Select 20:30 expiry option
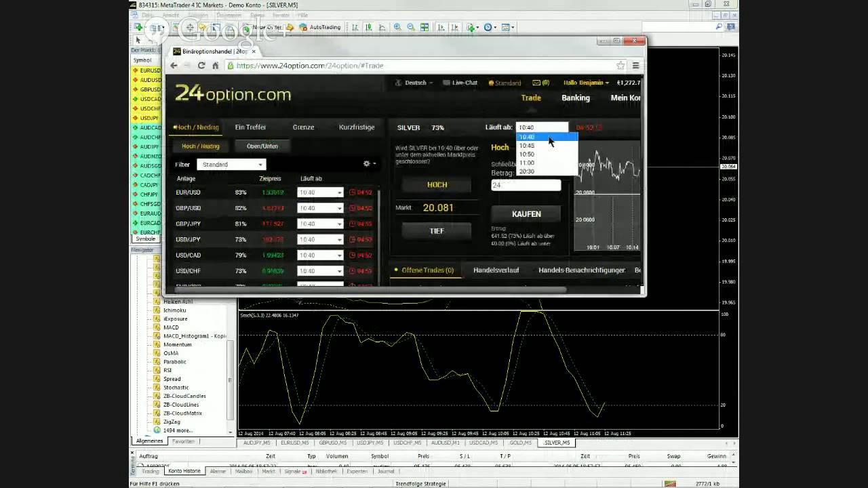 pyautogui.click(x=547, y=171)
